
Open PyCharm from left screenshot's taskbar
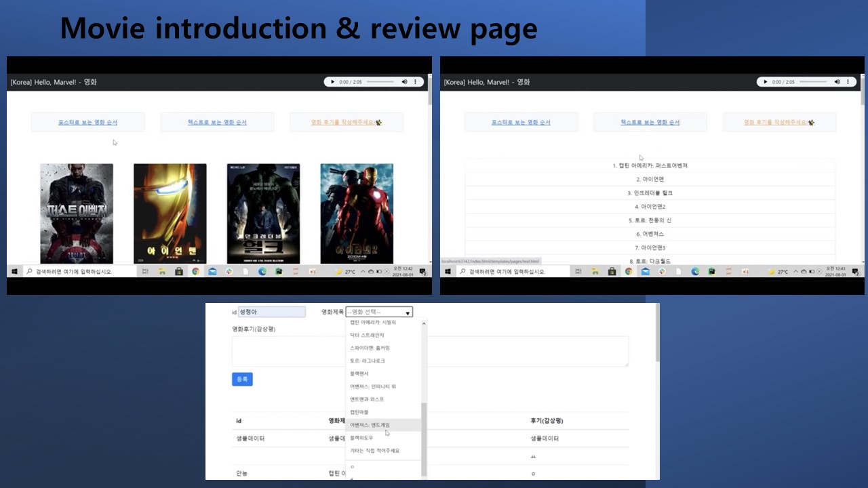279,271
